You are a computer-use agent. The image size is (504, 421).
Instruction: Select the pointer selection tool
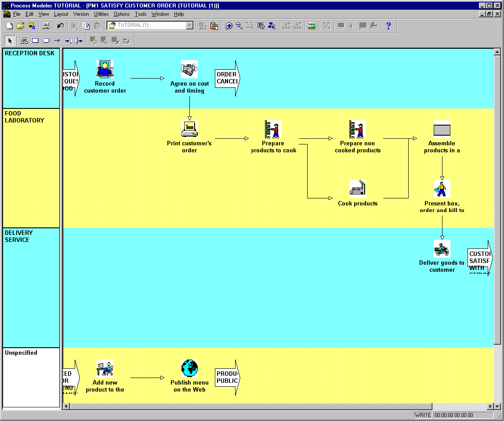coord(10,40)
